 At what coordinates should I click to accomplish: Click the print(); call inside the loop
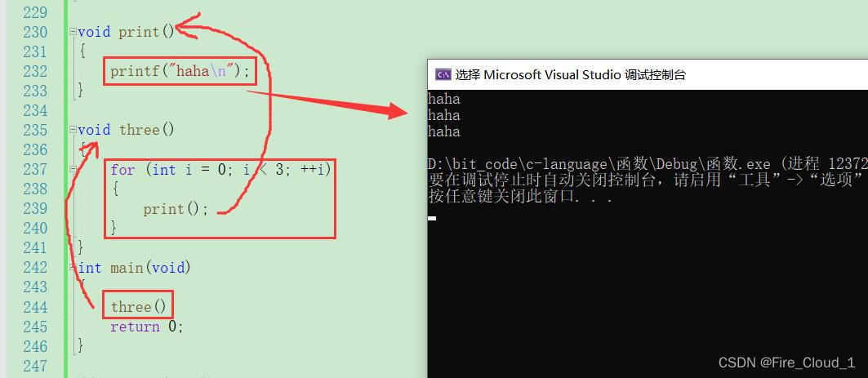coord(176,209)
